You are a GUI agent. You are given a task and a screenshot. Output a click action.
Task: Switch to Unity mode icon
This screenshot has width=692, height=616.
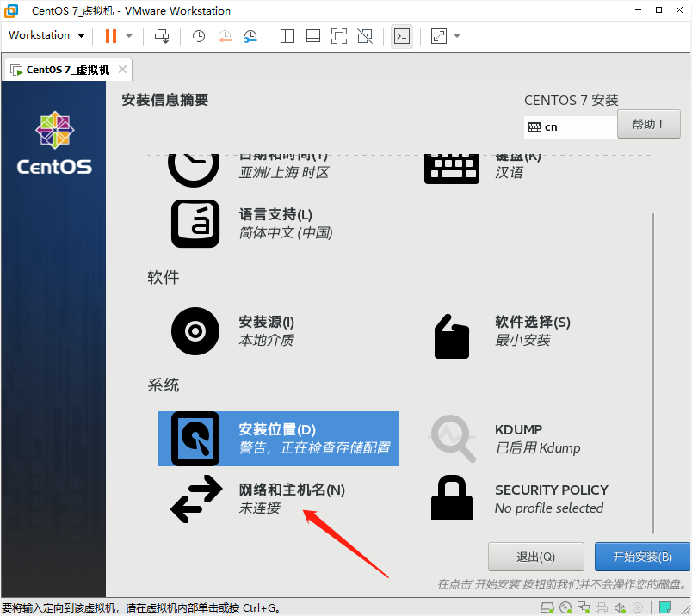coord(365,36)
